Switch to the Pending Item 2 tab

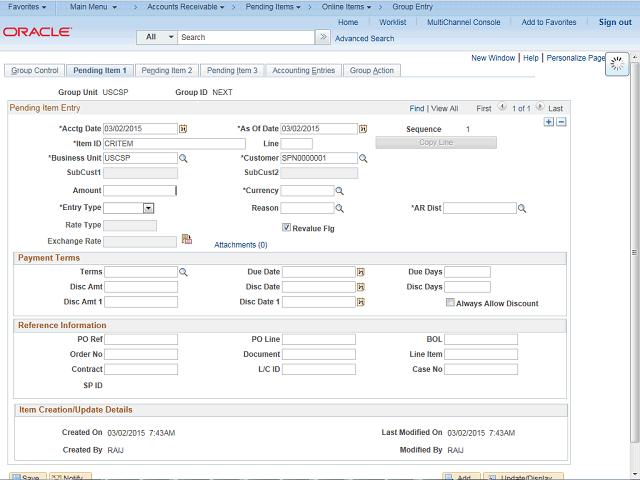(166, 71)
